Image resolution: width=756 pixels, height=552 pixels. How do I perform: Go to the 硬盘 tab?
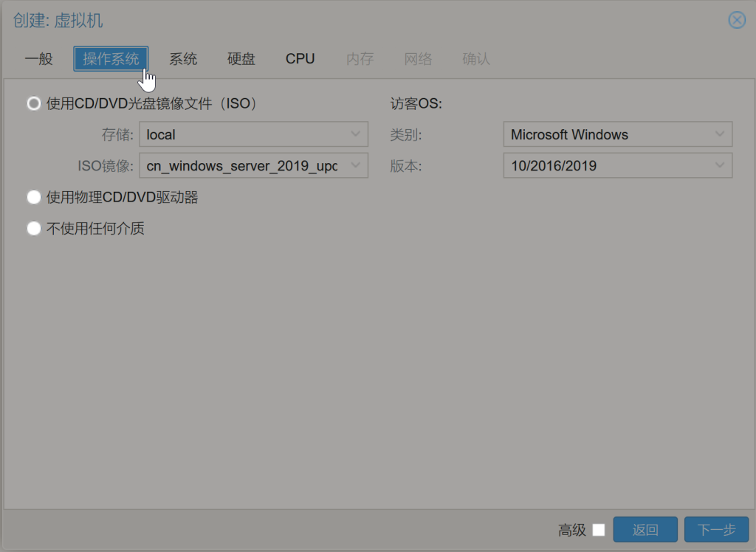(241, 59)
